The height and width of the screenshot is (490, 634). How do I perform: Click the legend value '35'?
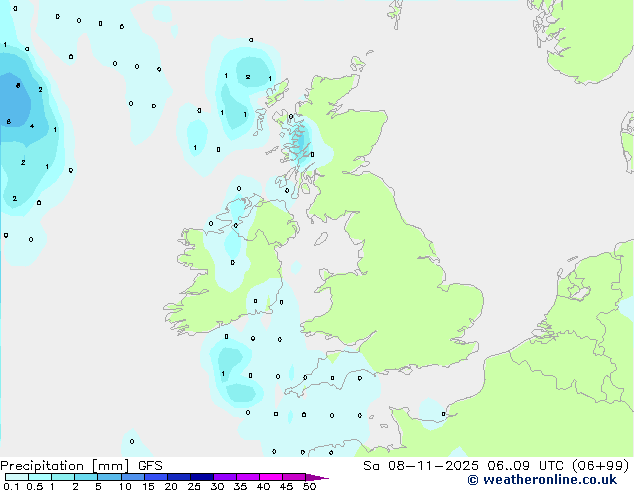pos(240,486)
